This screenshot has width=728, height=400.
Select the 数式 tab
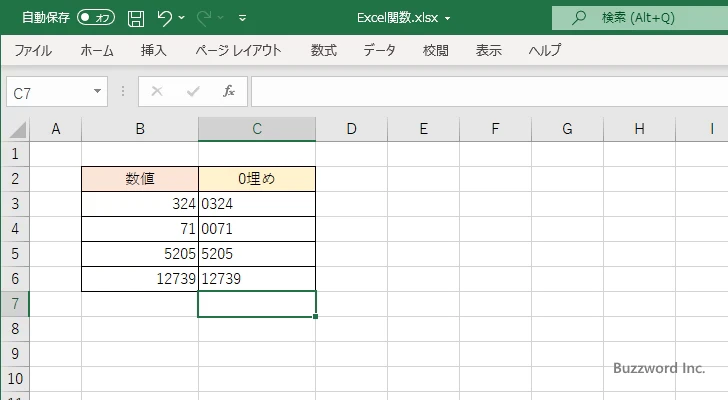click(x=324, y=50)
